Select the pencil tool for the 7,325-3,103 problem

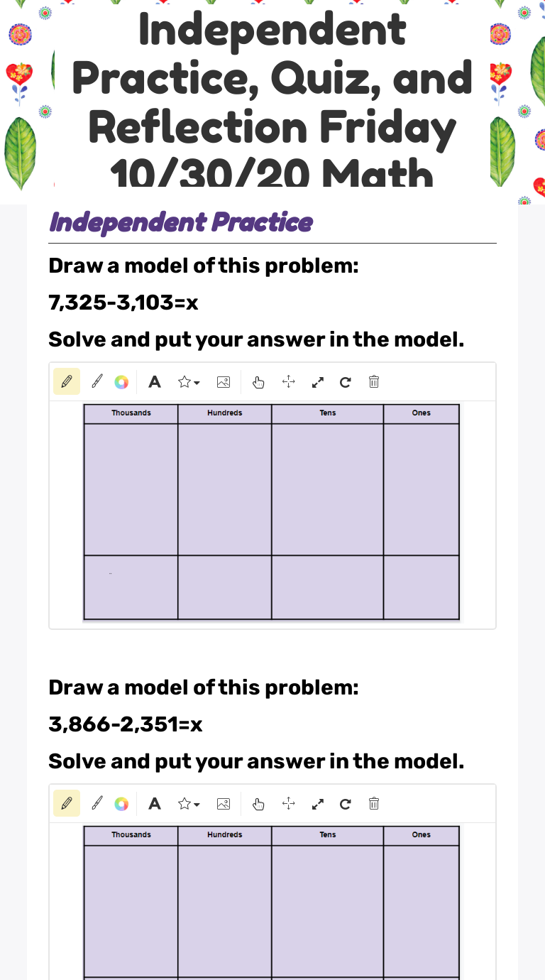click(x=67, y=382)
